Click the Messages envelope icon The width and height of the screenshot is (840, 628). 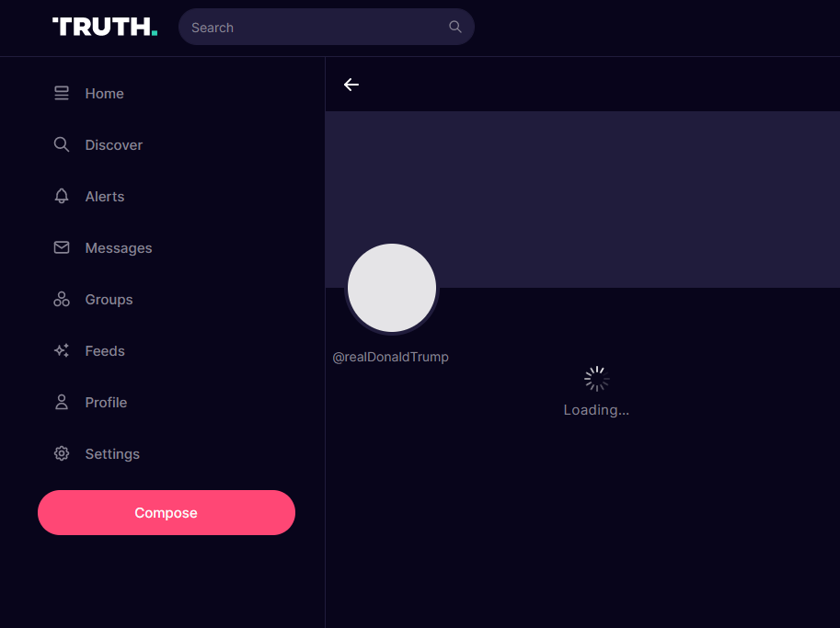tap(62, 247)
